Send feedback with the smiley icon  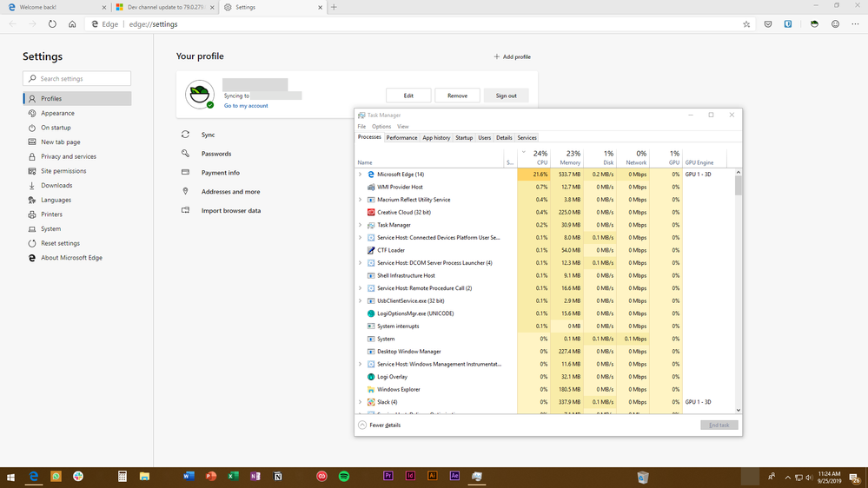(x=835, y=23)
